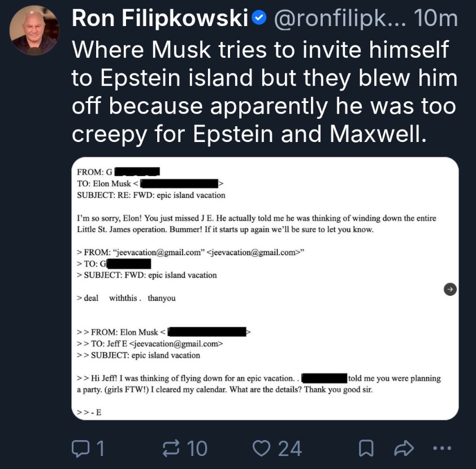Click the blue verified badge
The height and width of the screenshot is (469, 476).
pos(259,19)
